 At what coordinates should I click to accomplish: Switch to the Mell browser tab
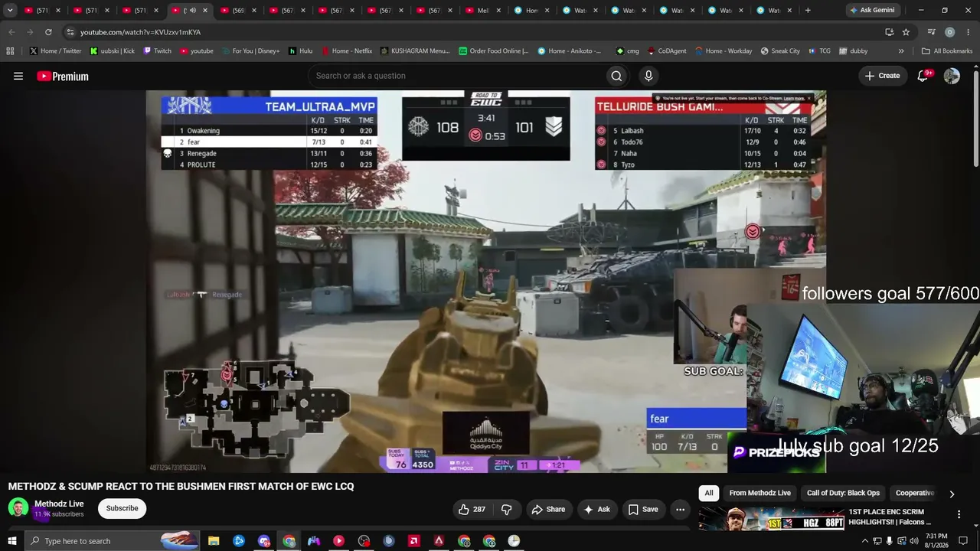pos(483,11)
